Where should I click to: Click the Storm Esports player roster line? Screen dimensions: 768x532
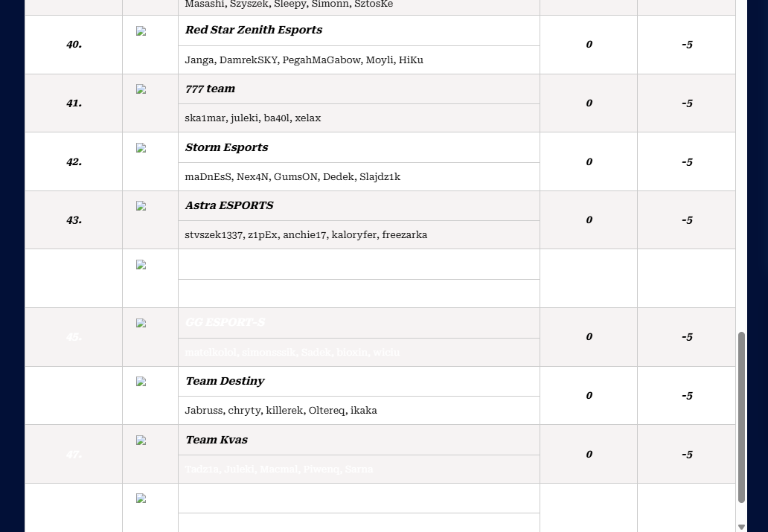point(292,176)
